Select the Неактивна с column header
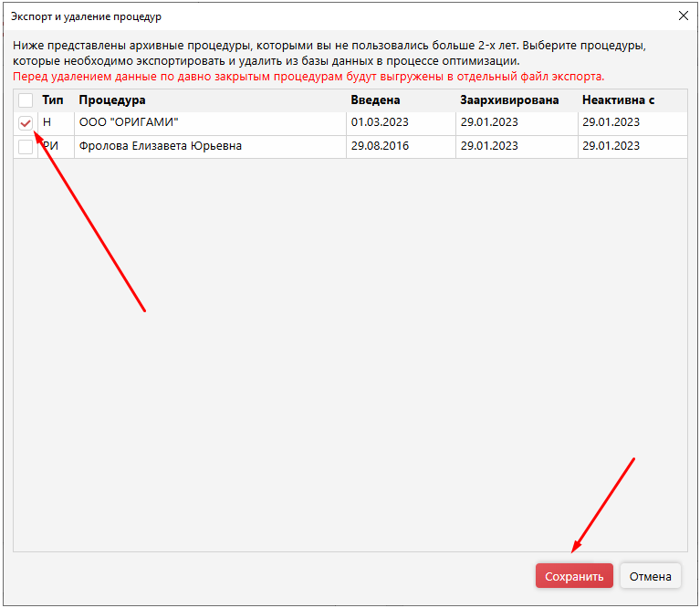 pyautogui.click(x=618, y=100)
